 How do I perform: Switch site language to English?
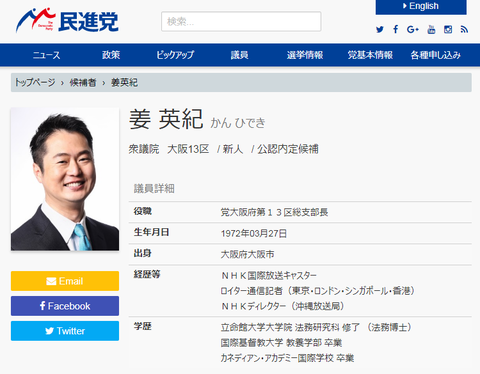click(x=421, y=7)
